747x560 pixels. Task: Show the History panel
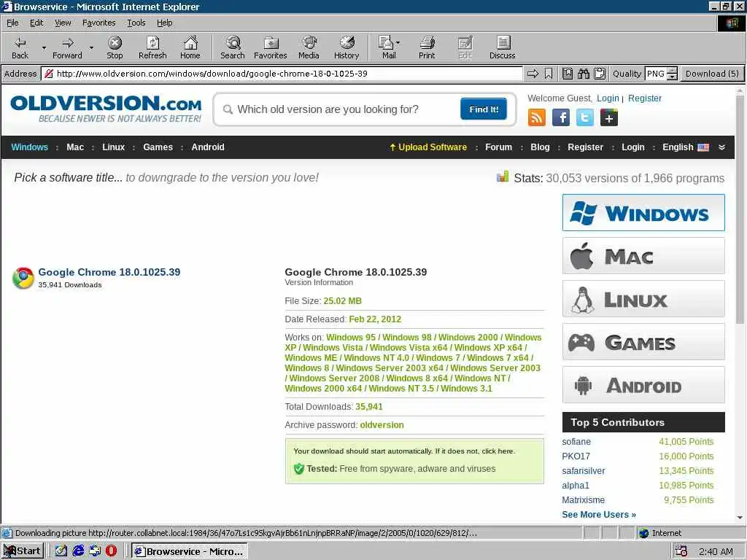[347, 47]
